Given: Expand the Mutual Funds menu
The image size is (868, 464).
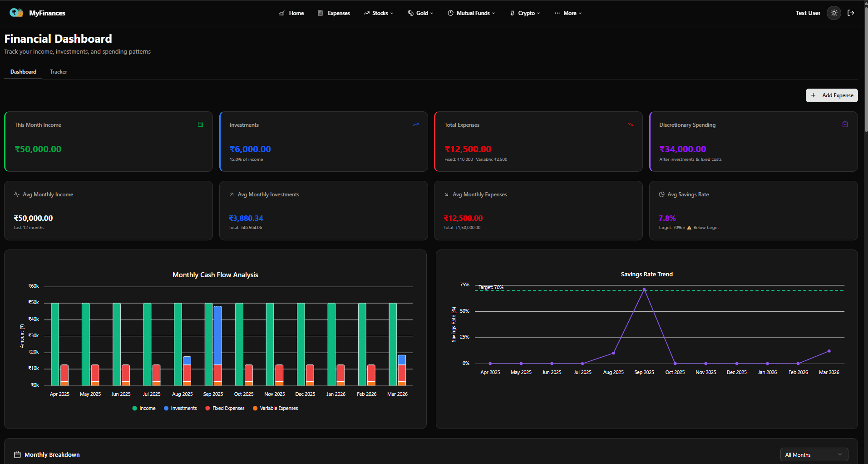Looking at the screenshot, I should [471, 13].
